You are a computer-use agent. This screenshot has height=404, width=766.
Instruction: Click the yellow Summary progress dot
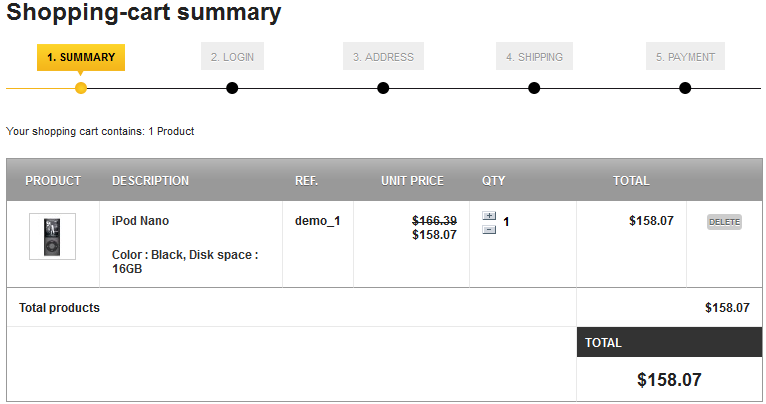tap(81, 88)
